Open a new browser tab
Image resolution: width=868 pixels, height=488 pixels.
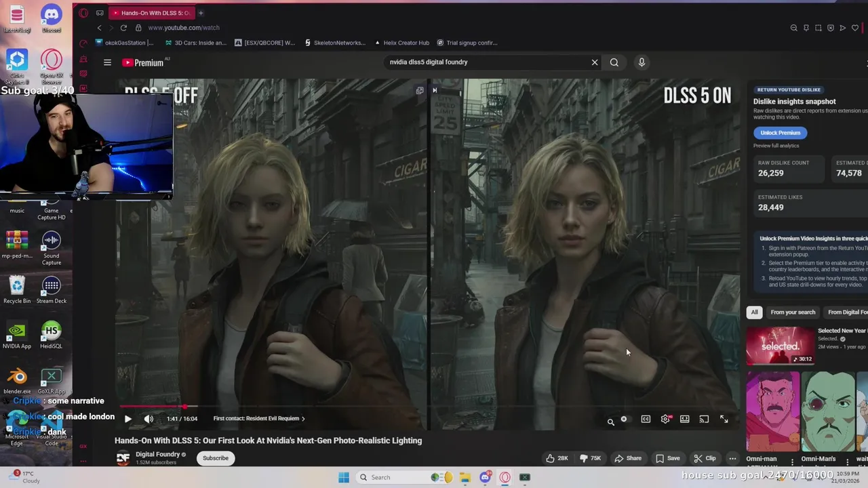201,13
